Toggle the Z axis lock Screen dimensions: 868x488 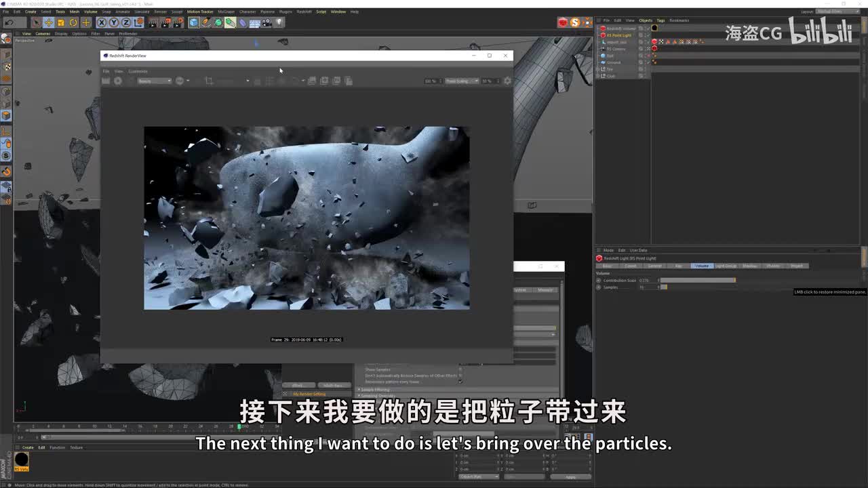pos(125,22)
